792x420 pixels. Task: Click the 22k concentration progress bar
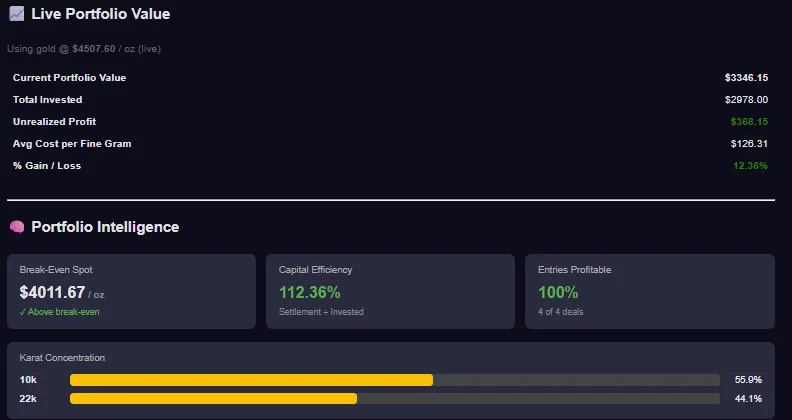(x=395, y=399)
